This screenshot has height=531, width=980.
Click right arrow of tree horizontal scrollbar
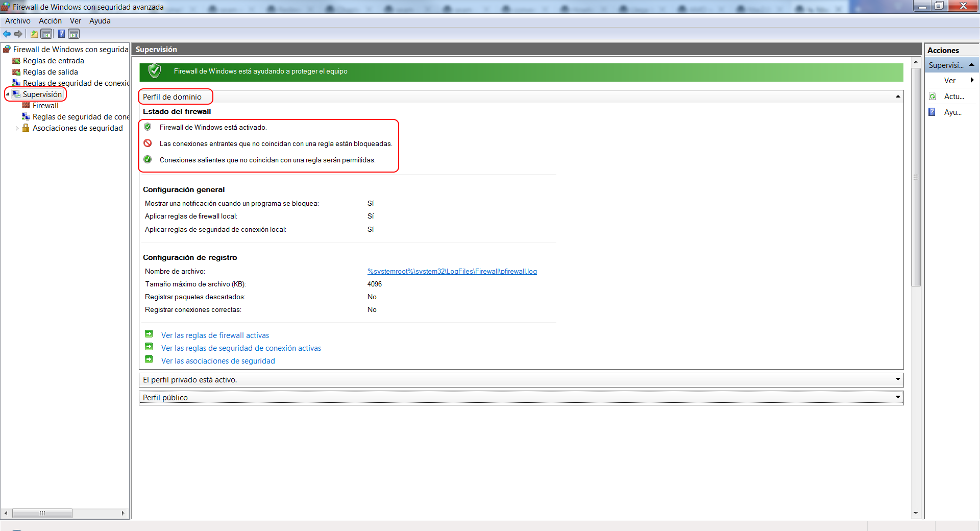click(123, 513)
